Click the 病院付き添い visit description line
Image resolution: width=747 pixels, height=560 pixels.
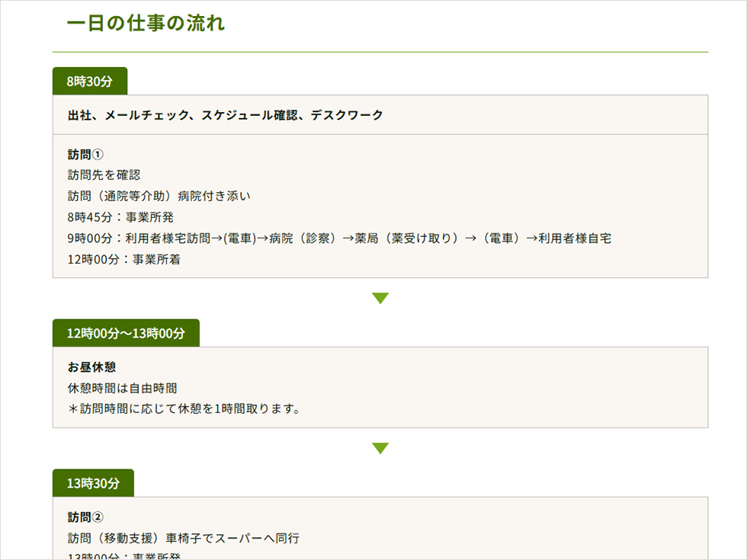point(159,196)
